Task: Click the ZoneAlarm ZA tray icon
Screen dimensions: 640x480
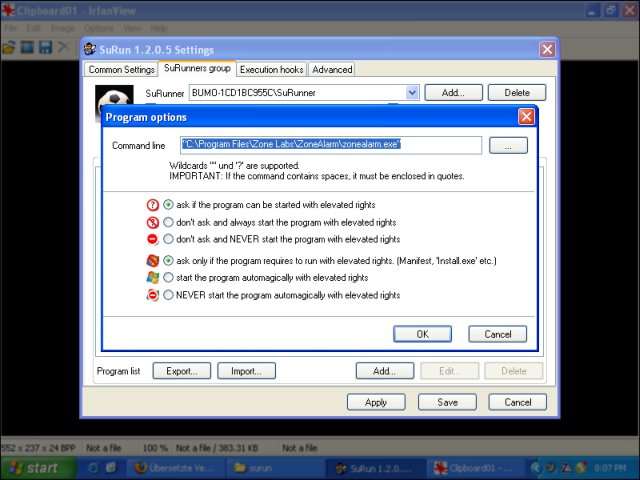Action: (566, 468)
